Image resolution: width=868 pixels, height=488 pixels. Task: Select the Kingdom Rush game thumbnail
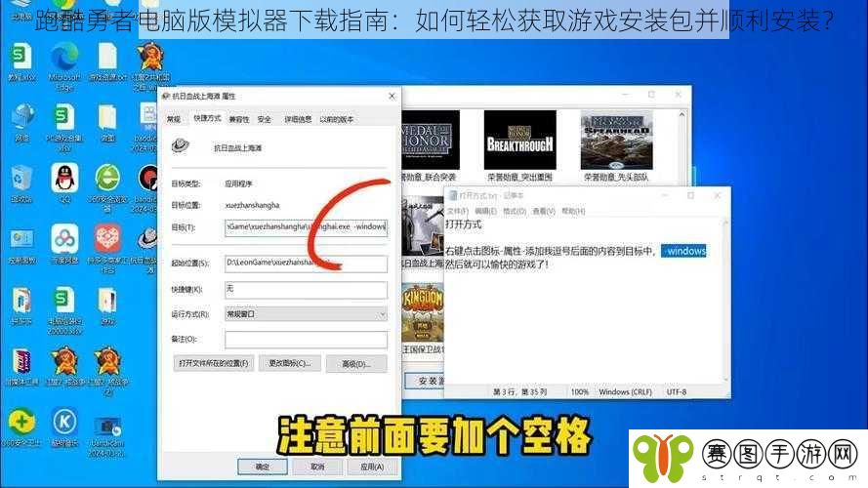(x=423, y=312)
